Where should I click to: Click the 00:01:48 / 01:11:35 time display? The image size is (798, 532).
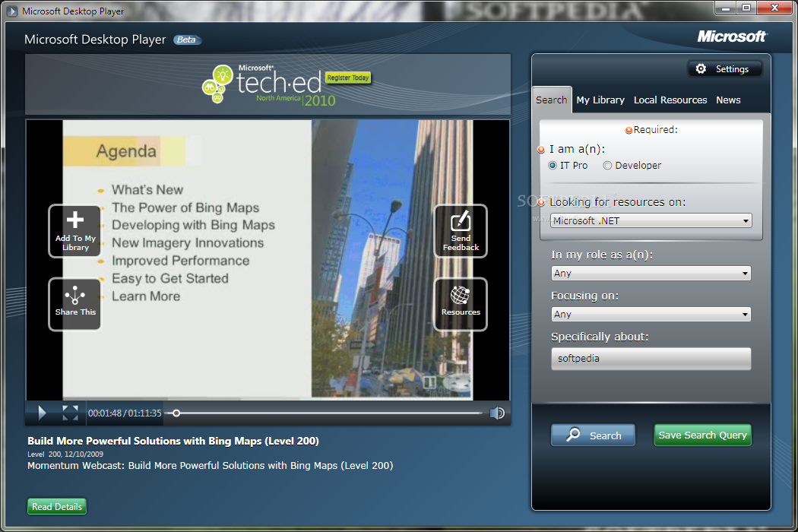click(125, 413)
